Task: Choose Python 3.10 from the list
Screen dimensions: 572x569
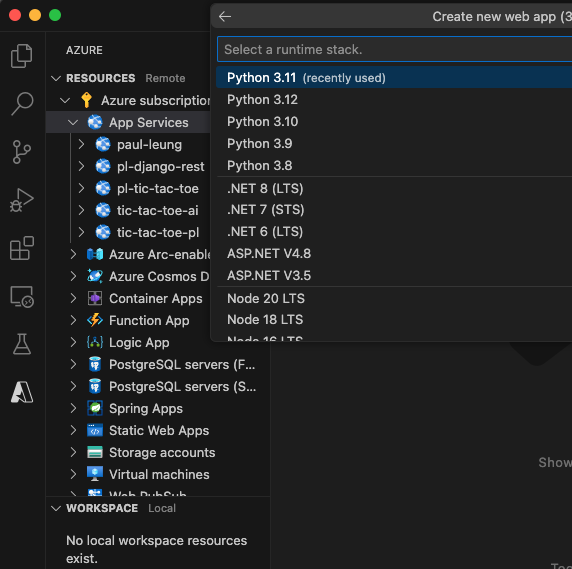Action: tap(394, 121)
